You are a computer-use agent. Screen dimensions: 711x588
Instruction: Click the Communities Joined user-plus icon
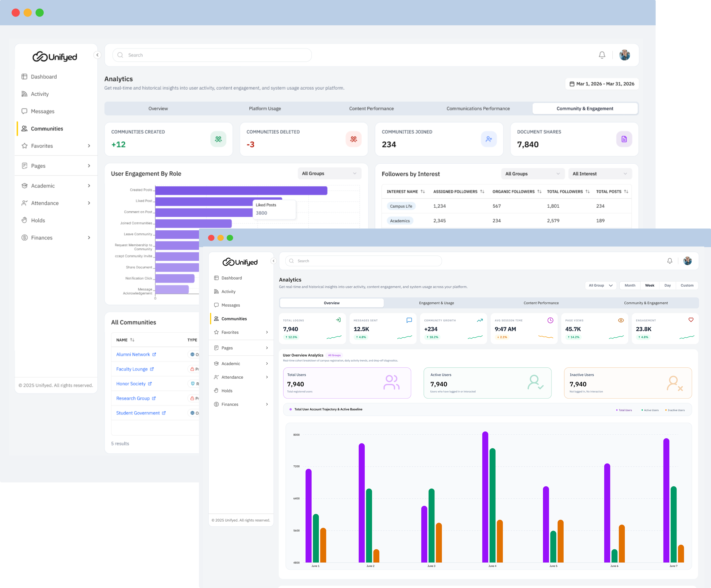489,139
